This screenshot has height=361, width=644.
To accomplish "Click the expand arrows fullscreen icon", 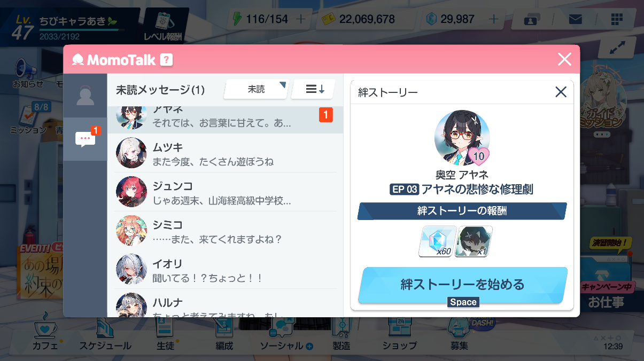I will pyautogui.click(x=617, y=48).
